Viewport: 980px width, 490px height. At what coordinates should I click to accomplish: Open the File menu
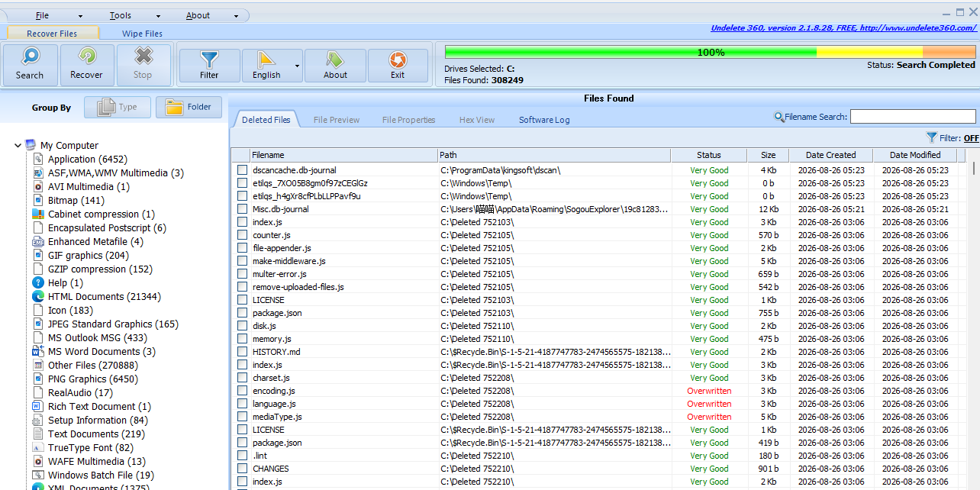tap(42, 15)
